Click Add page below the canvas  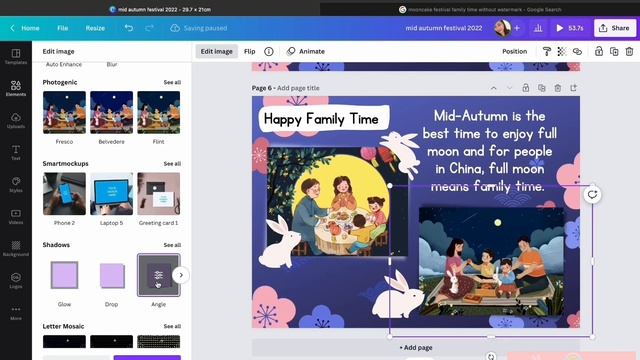[x=416, y=348]
